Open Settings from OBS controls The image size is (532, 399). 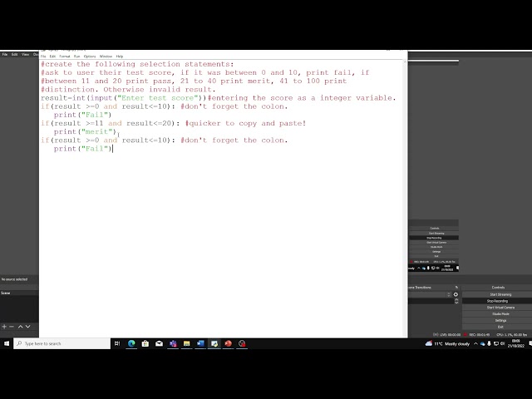500,320
